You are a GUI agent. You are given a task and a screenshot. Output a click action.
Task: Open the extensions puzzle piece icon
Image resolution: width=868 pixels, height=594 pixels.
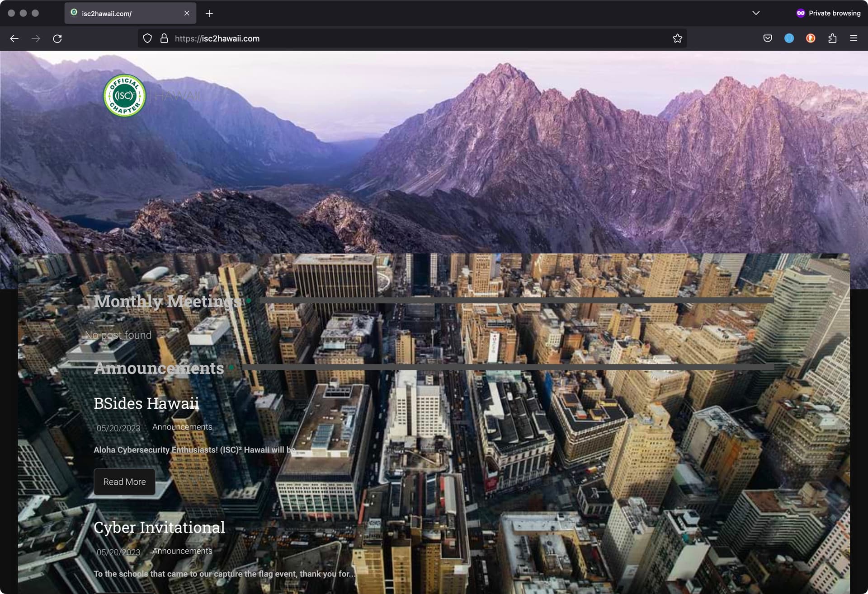coord(832,38)
